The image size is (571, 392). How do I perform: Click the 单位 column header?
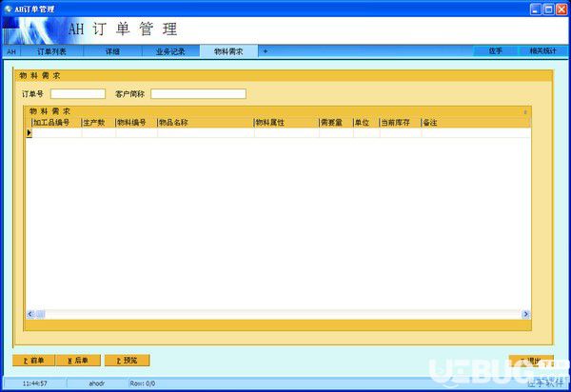click(x=366, y=123)
